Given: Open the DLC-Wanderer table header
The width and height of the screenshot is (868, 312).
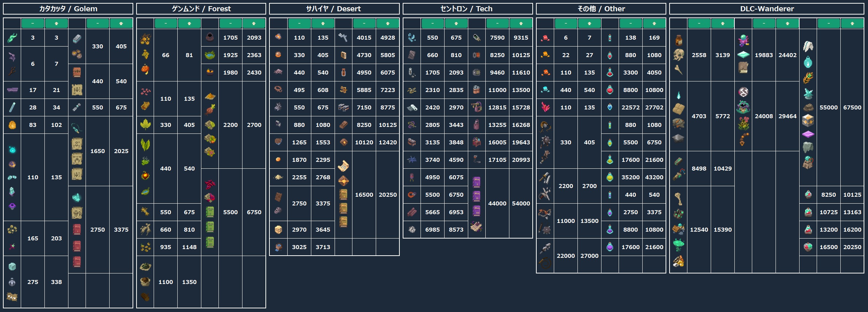Looking at the screenshot, I should pyautogui.click(x=766, y=9).
